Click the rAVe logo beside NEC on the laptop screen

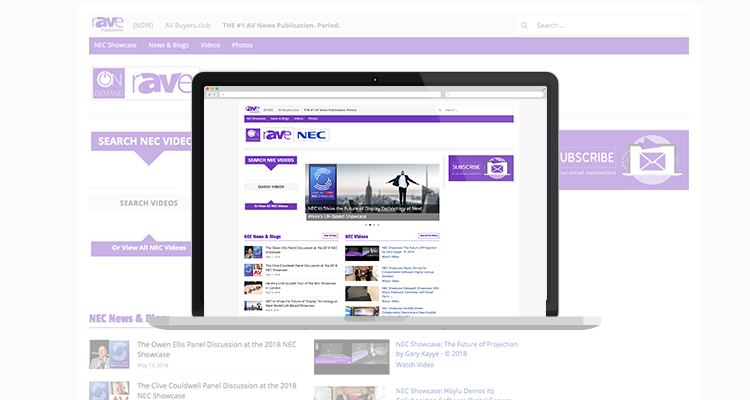point(277,135)
